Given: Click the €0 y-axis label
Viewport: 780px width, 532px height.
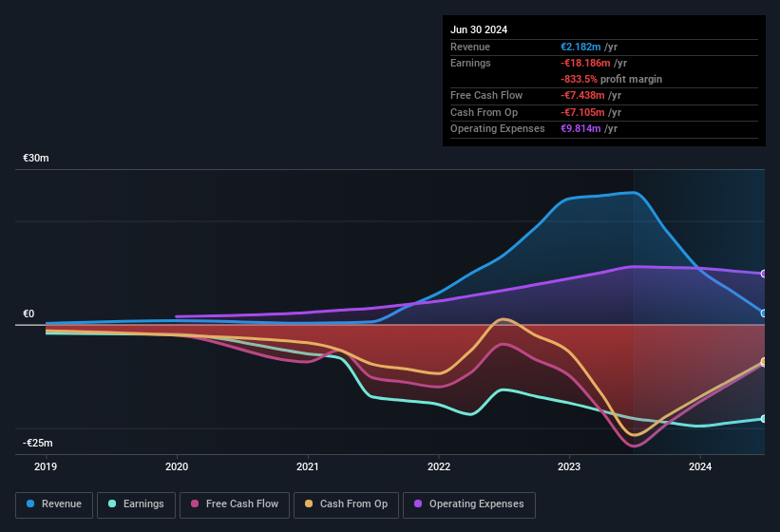Looking at the screenshot, I should pos(29,313).
